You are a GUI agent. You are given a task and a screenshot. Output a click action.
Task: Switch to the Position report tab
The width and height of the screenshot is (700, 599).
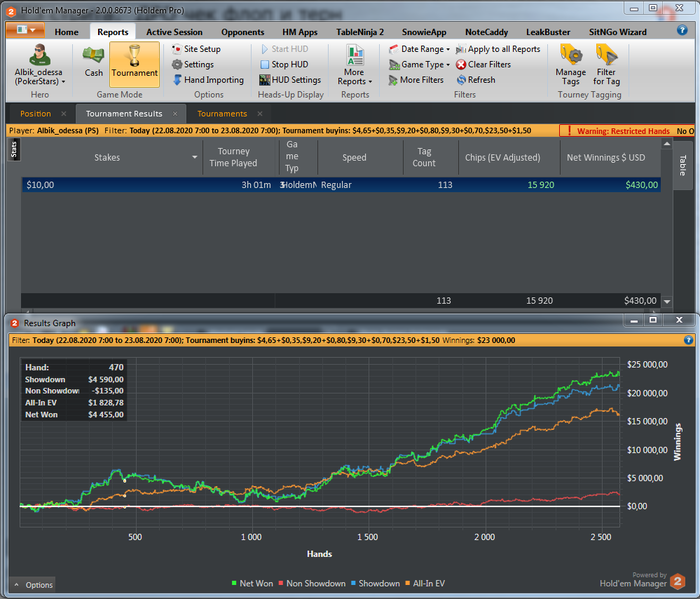pos(36,114)
